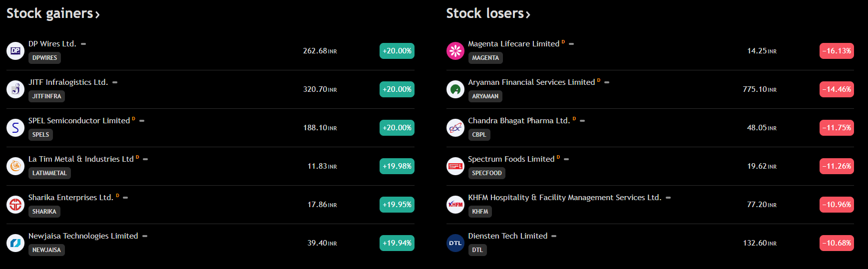Screen dimensions: 868x269
Task: Click the LATIMMETAL ticker tag
Action: point(49,173)
